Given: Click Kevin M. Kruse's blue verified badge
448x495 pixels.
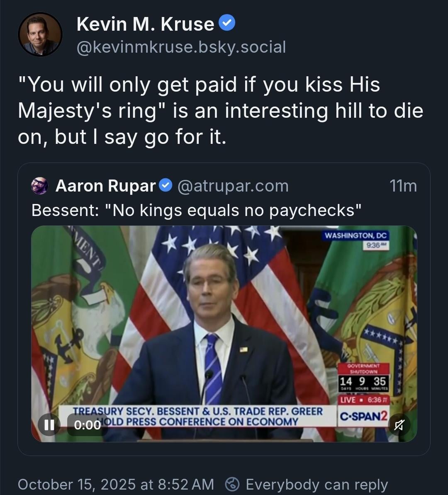Looking at the screenshot, I should coord(227,24).
